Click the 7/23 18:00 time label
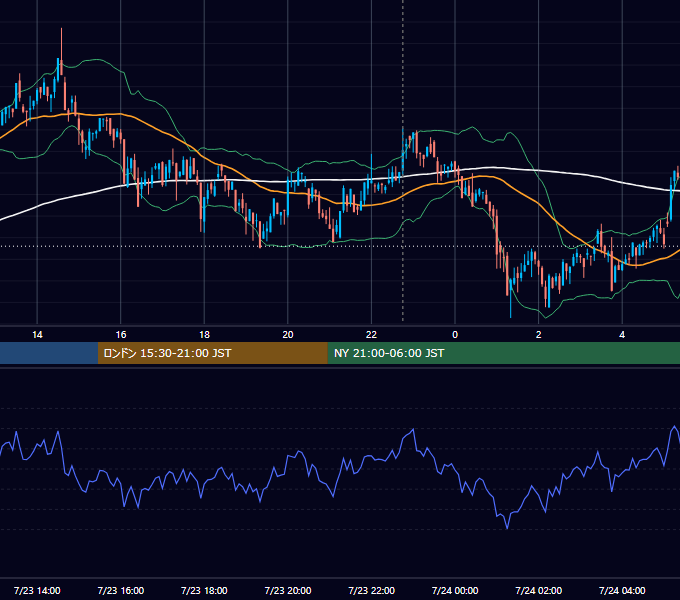Image resolution: width=680 pixels, height=600 pixels. pos(204,590)
